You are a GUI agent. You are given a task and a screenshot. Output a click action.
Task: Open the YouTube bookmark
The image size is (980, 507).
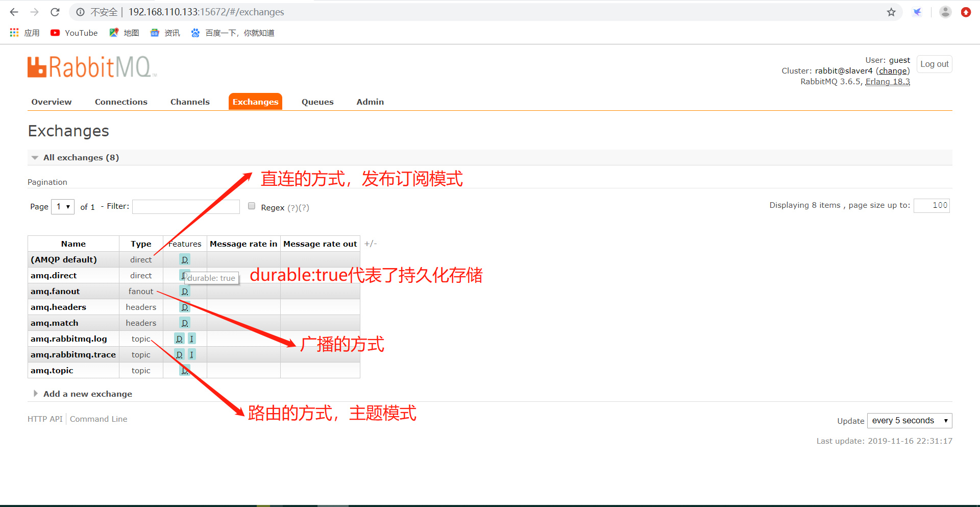click(x=73, y=33)
